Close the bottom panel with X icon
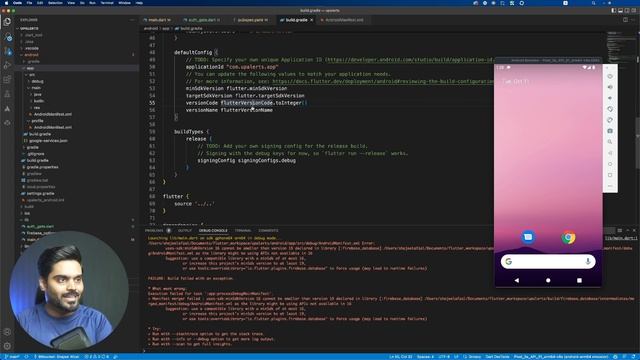Image resolution: width=640 pixels, height=360 pixels. (634, 231)
